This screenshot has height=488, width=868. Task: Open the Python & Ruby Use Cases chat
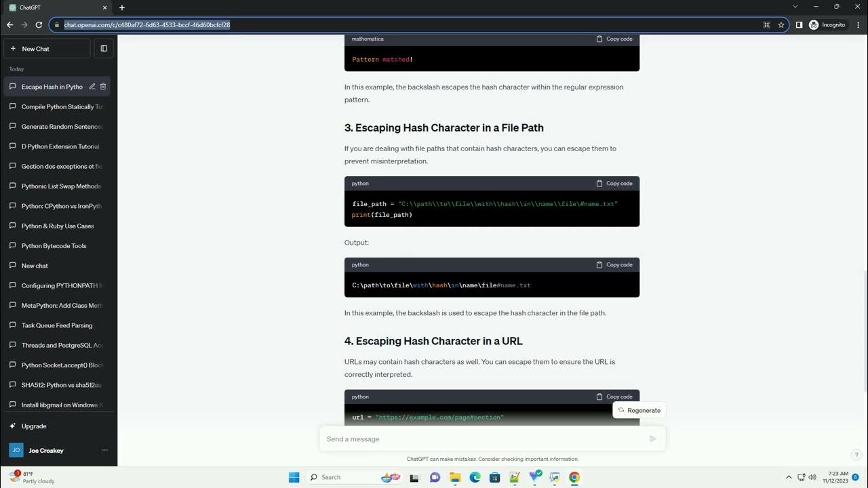point(58,226)
